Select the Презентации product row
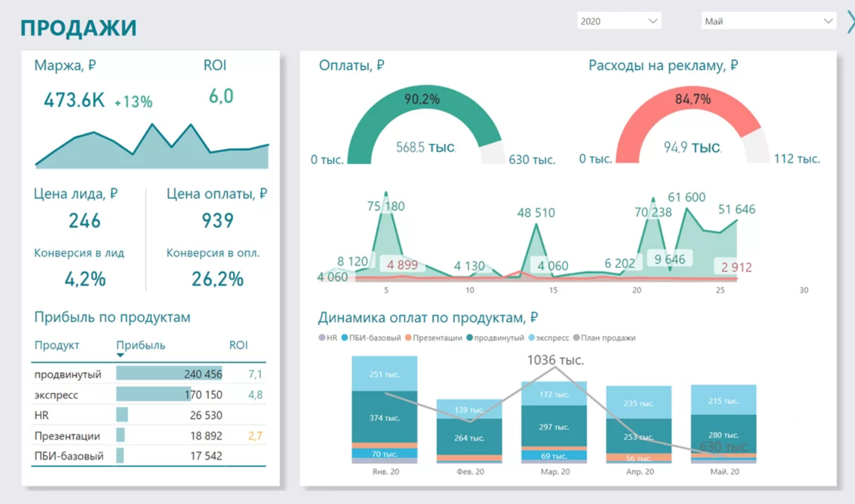 point(149,436)
